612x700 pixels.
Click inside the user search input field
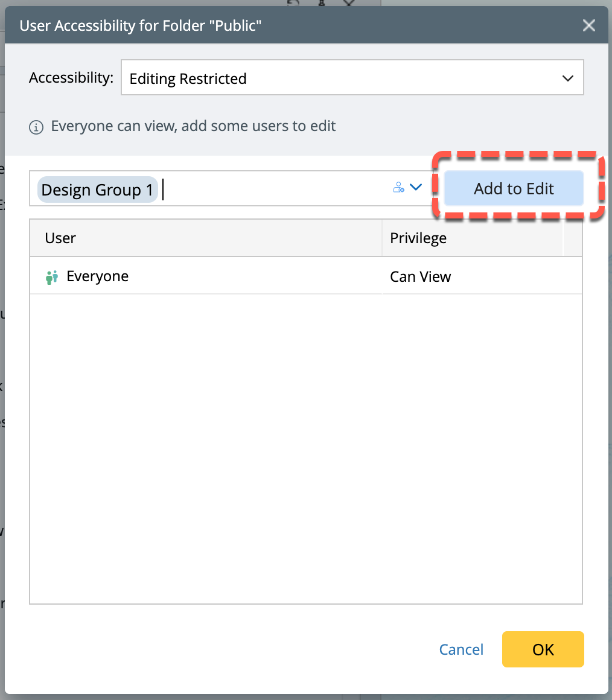click(x=272, y=189)
